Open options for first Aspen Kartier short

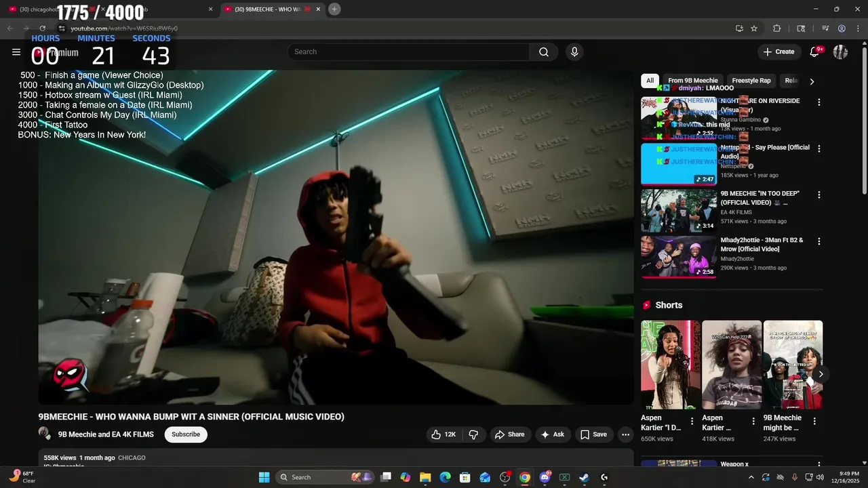(692, 422)
